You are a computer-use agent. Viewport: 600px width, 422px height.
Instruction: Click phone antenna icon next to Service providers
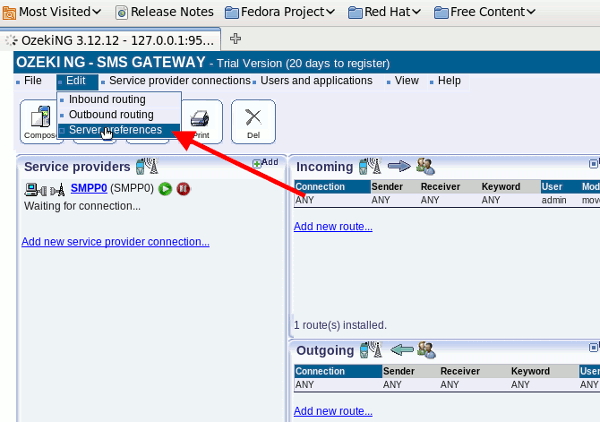tap(147, 166)
